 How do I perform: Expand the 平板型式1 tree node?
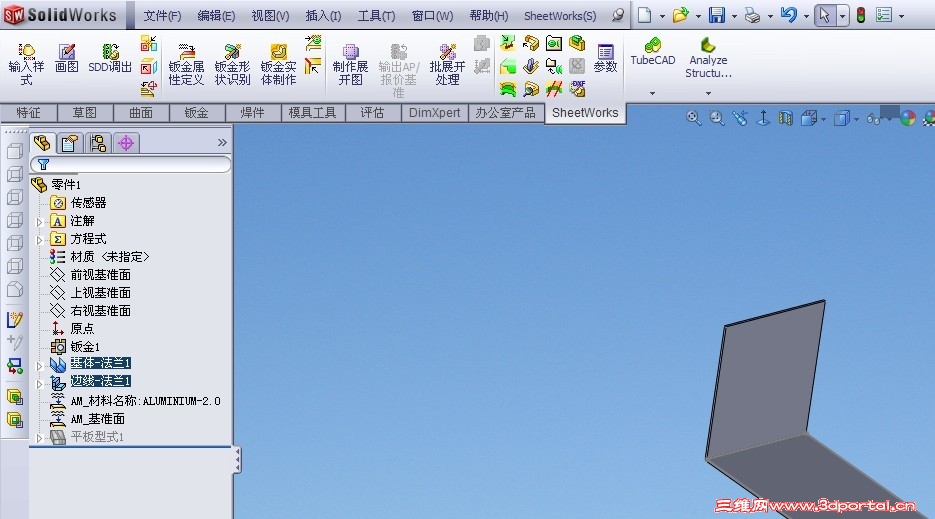click(40, 438)
